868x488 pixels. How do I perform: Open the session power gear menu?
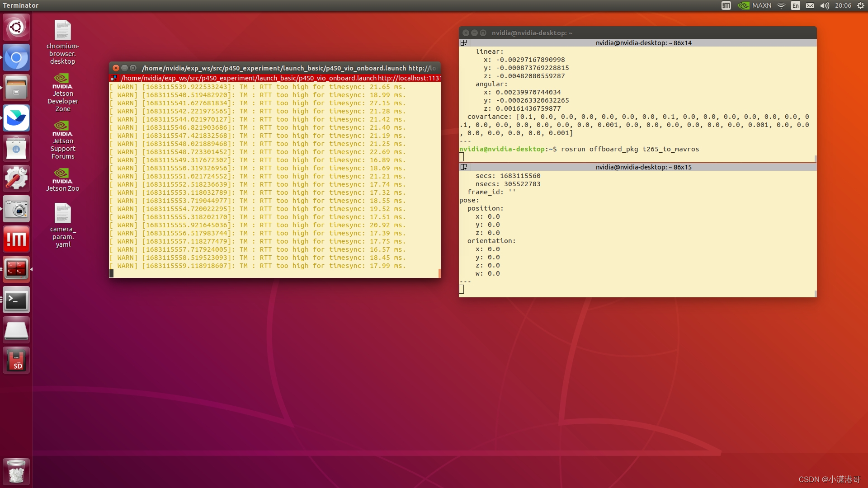click(x=861, y=5)
